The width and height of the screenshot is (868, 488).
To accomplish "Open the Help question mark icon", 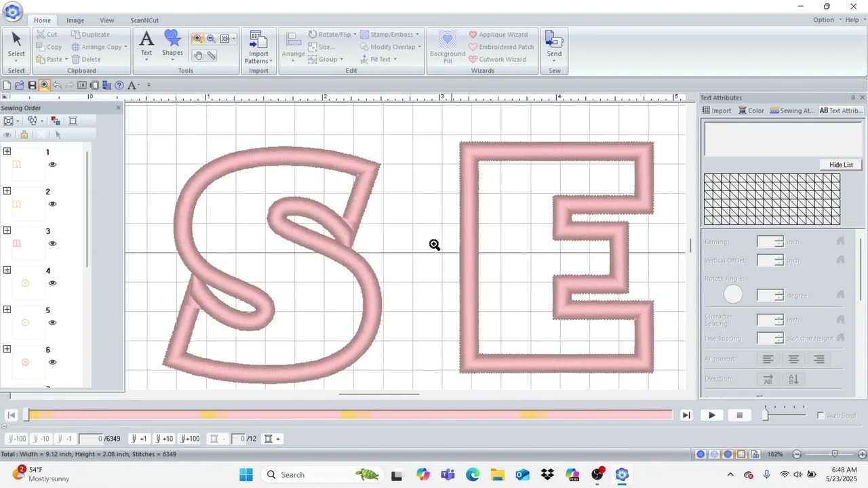I will (x=119, y=85).
